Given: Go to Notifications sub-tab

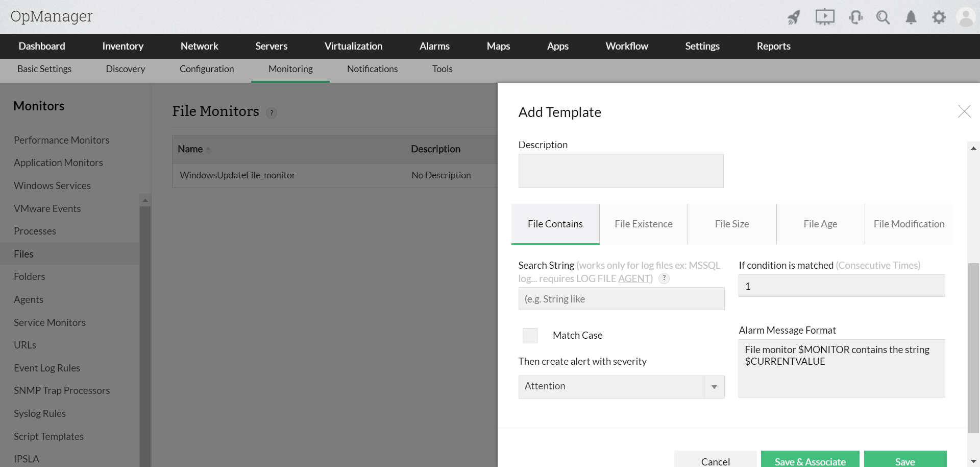Looking at the screenshot, I should pos(372,69).
